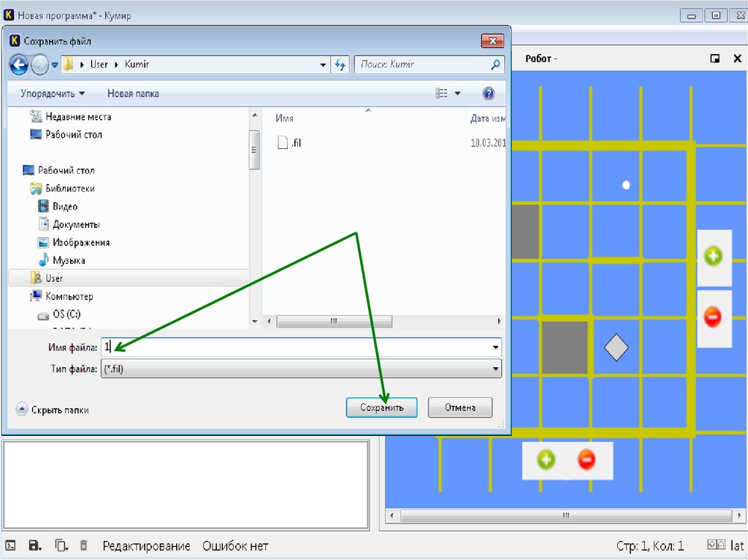Viewport: 748px width, 560px height.
Task: Click the robot field horizontal scrollbar
Action: 566,515
